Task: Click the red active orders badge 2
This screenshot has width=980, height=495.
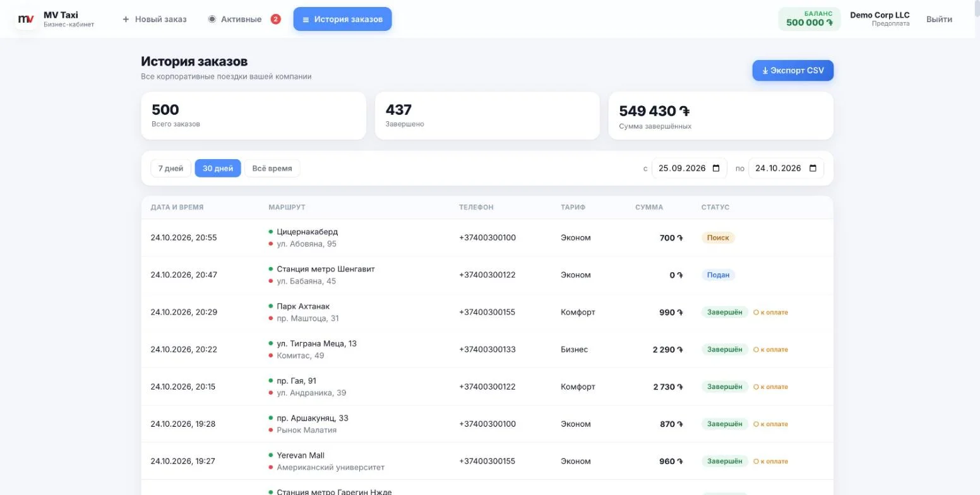Action: click(x=275, y=19)
